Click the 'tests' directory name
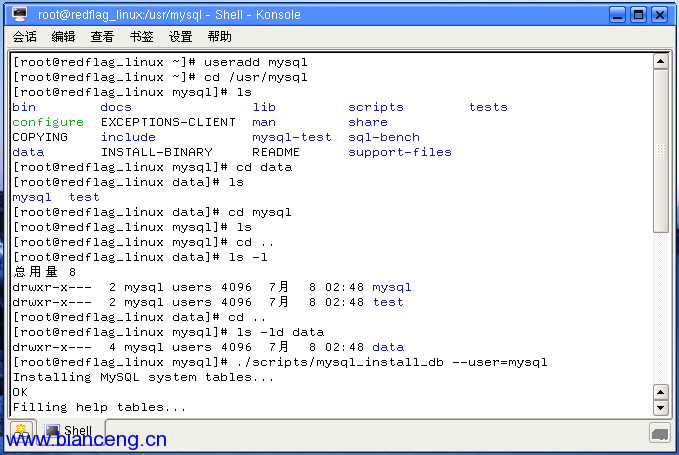The height and width of the screenshot is (455, 679). (x=488, y=107)
